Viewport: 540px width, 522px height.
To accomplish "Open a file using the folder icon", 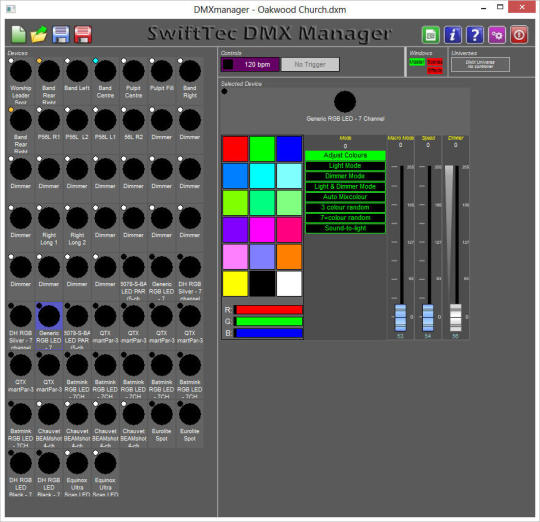I will click(x=39, y=34).
